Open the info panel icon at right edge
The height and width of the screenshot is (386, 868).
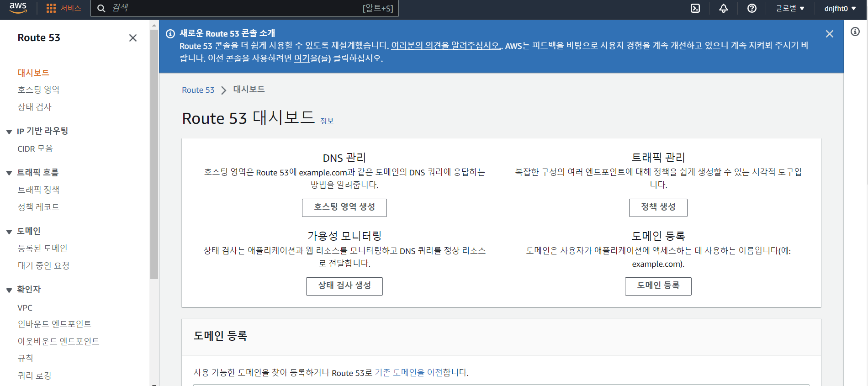click(x=855, y=32)
